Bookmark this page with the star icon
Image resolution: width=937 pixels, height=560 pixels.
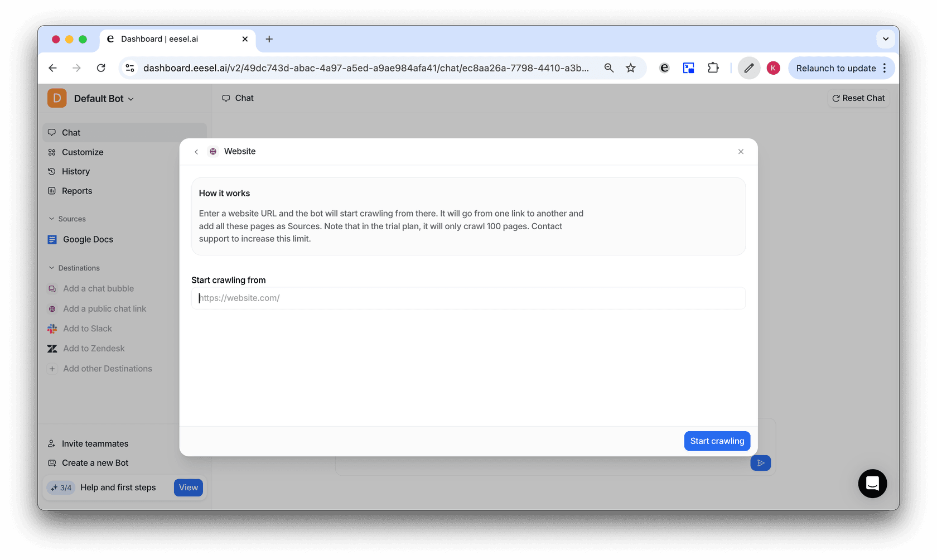[631, 68]
